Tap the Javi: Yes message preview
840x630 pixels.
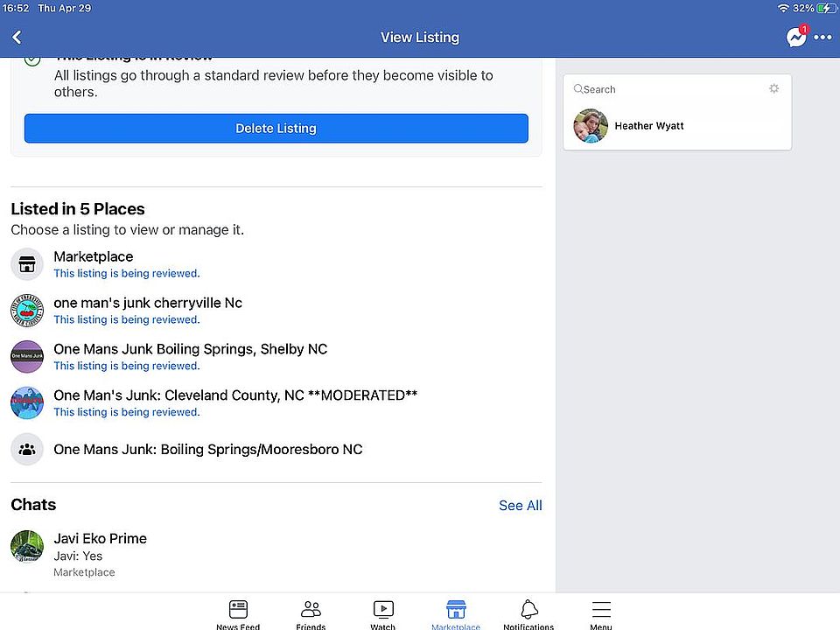coord(78,556)
